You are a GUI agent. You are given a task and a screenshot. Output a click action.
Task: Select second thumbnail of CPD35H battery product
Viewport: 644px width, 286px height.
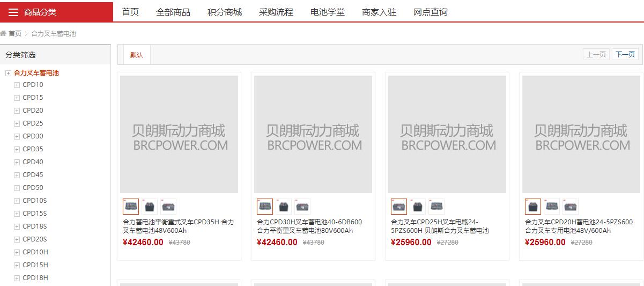pos(150,207)
